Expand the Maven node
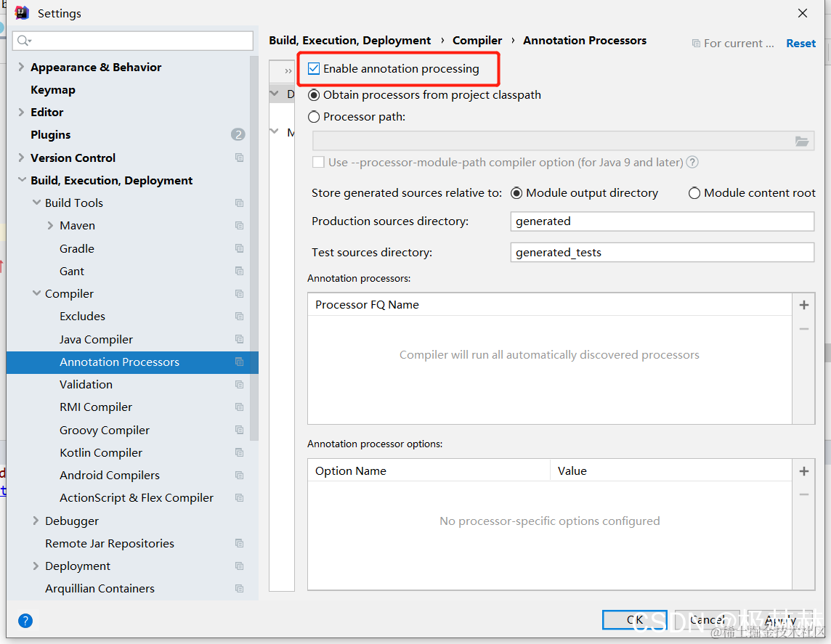Image resolution: width=831 pixels, height=644 pixels. pos(50,226)
